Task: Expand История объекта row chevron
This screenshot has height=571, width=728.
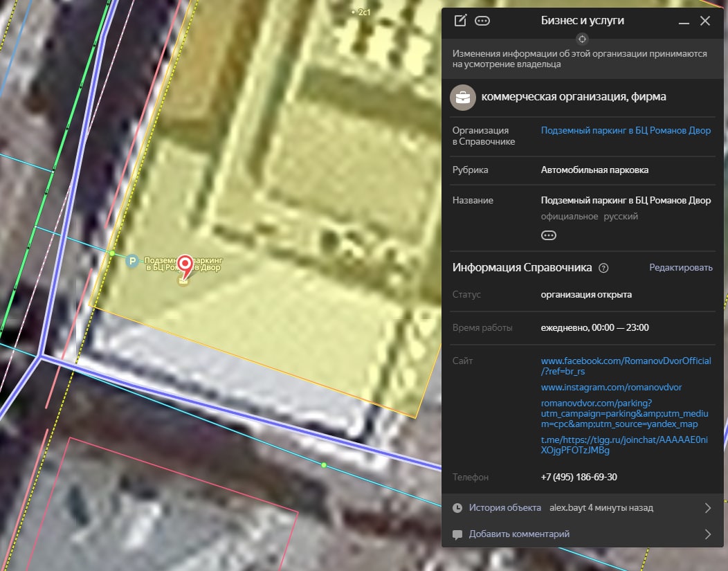Action: tap(707, 508)
